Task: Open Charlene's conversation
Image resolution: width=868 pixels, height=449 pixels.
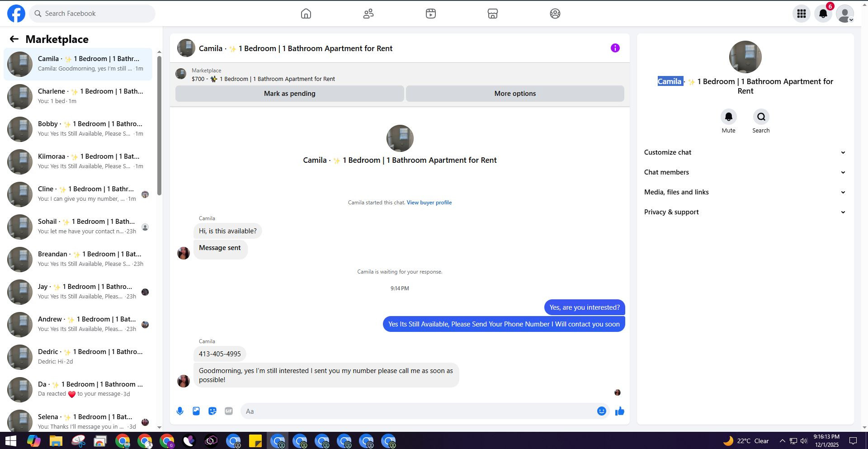Action: click(78, 96)
